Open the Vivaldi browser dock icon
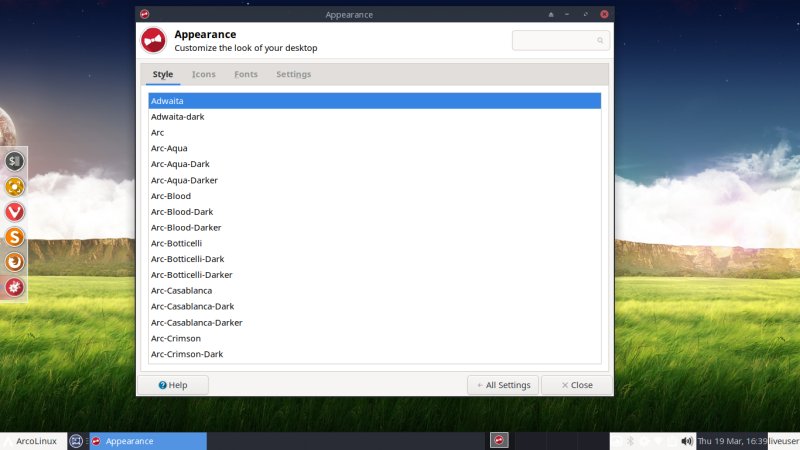The width and height of the screenshot is (800, 450). [14, 212]
